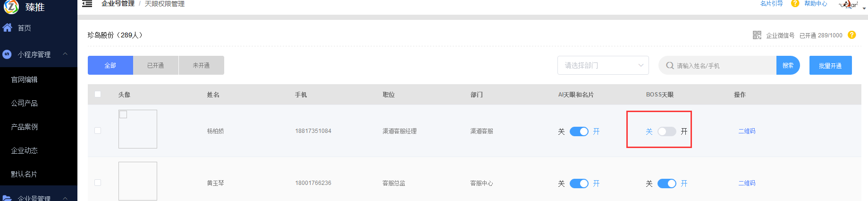Click the yellow help icon beside 289/1000
The height and width of the screenshot is (201, 868).
[852, 35]
